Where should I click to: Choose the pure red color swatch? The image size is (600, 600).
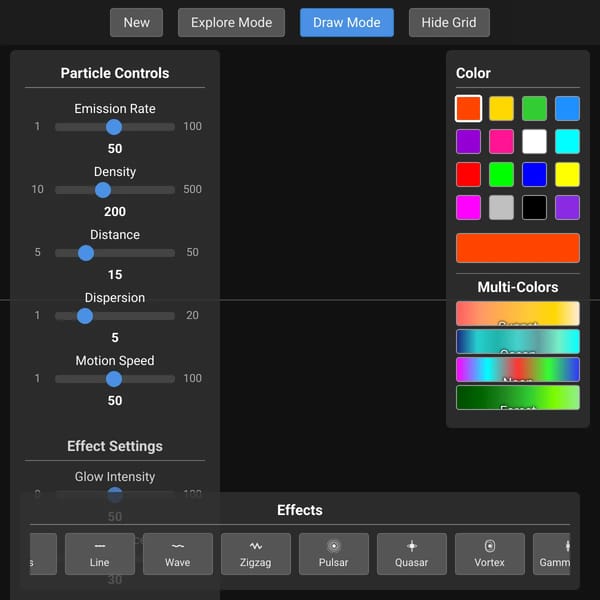coord(468,174)
